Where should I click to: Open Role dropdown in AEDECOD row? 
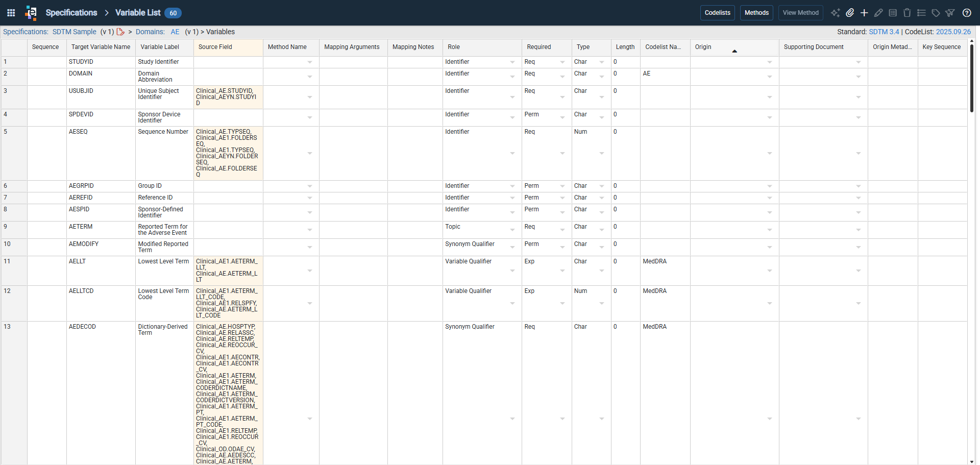point(512,419)
